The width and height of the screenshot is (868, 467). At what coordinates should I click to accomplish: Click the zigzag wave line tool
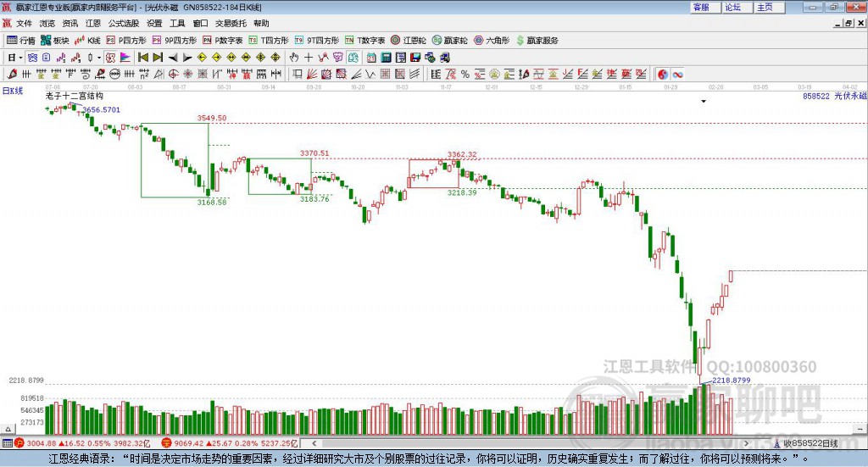point(371,74)
